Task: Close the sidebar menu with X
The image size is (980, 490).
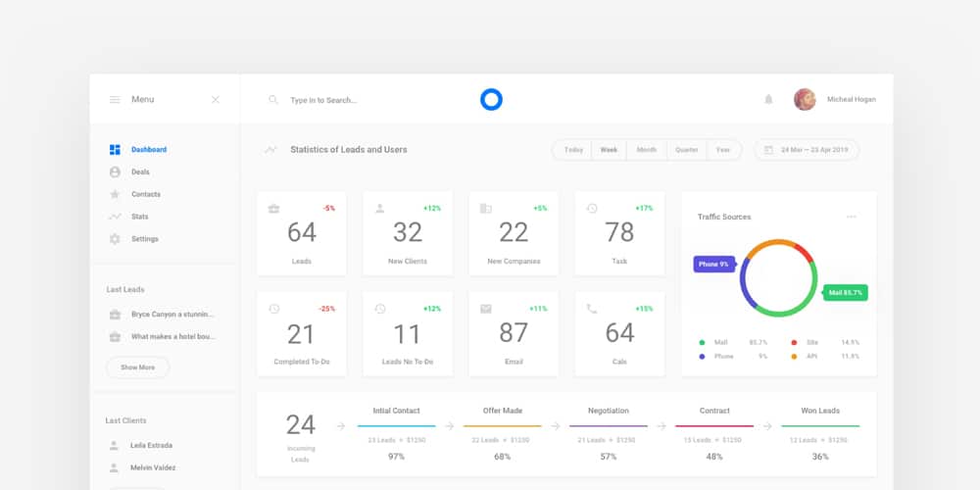Action: (x=216, y=99)
